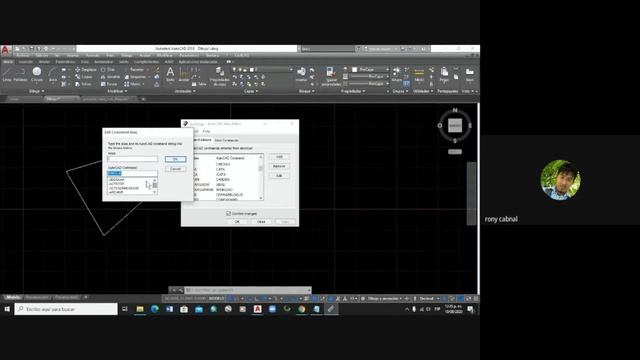The image size is (640, 360).
Task: Open the object color PorCapa dropdown
Action: coord(371,70)
